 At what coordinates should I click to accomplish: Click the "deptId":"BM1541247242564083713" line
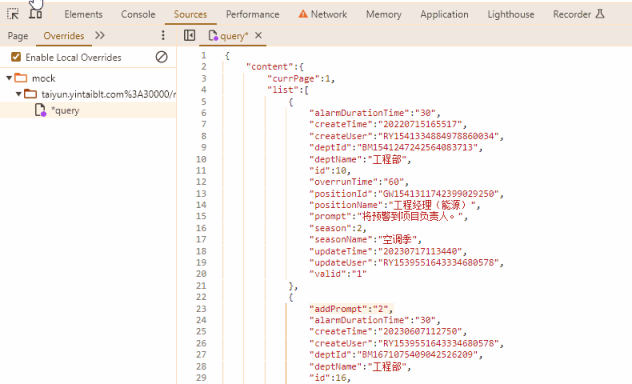pyautogui.click(x=396, y=147)
